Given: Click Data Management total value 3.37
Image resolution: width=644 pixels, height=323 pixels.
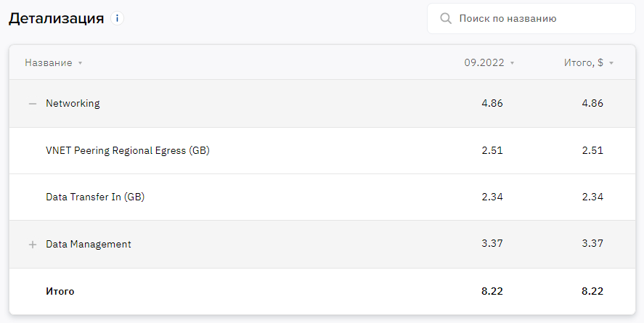Looking at the screenshot, I should [x=592, y=243].
